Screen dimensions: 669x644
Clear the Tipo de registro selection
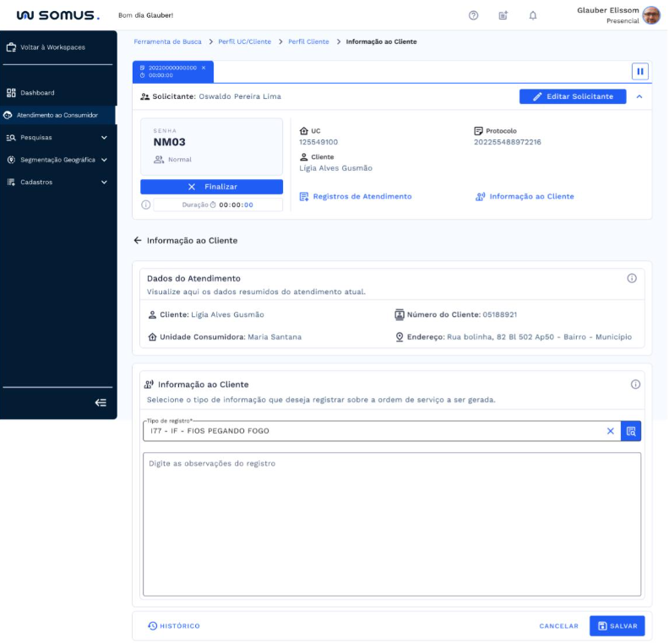tap(611, 431)
